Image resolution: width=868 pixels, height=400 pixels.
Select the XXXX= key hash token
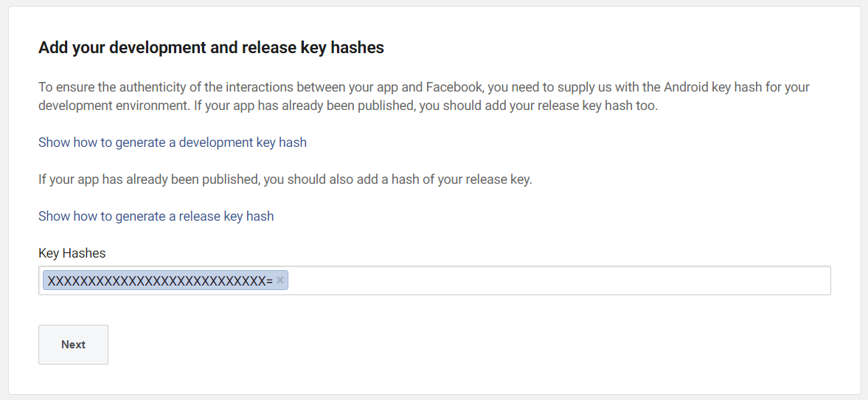point(159,280)
